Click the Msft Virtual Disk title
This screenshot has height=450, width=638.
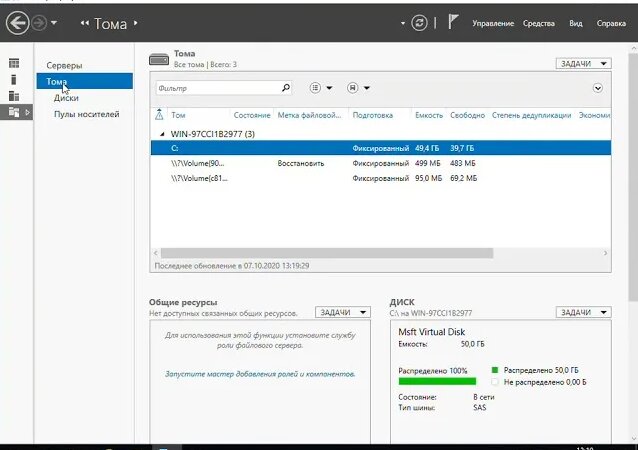point(431,332)
